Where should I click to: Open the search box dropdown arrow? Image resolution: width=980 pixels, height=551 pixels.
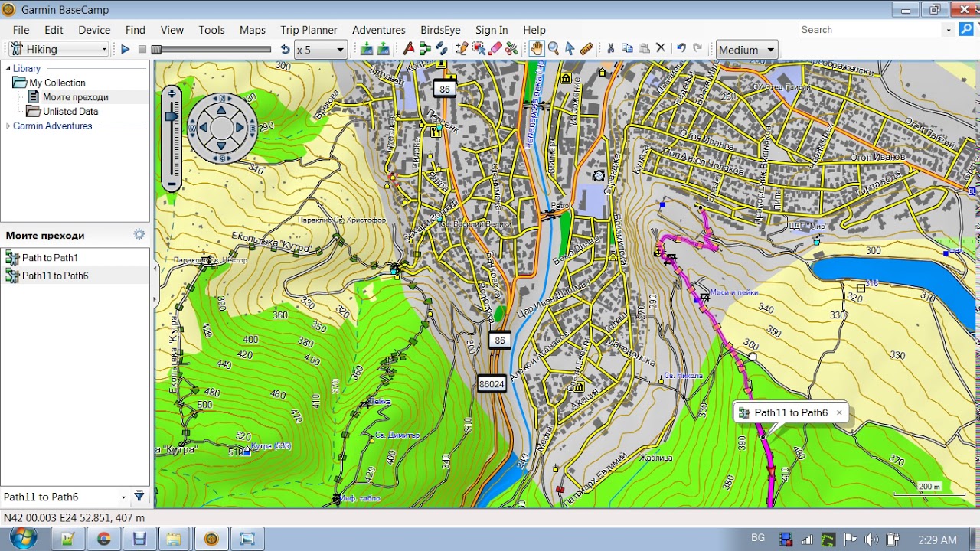point(949,30)
